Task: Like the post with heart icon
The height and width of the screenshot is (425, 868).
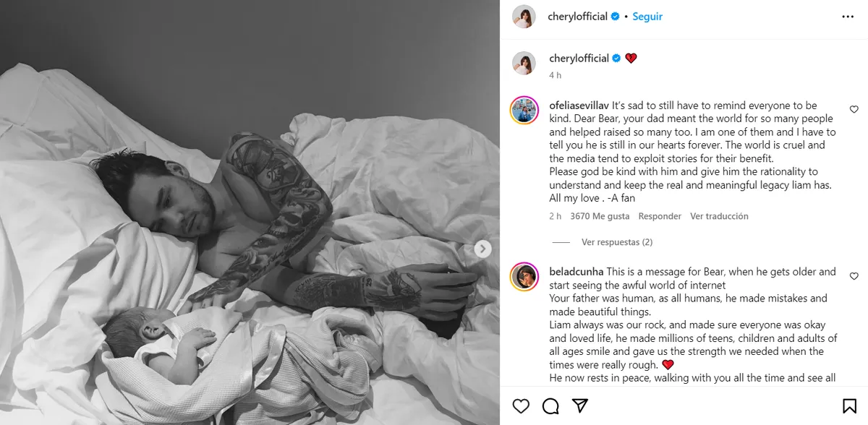Action: tap(521, 405)
